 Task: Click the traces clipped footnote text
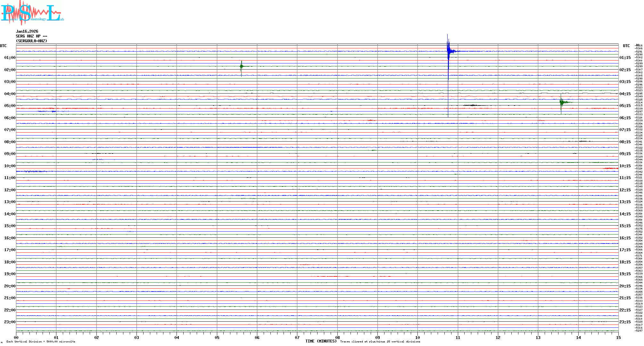tap(380, 342)
